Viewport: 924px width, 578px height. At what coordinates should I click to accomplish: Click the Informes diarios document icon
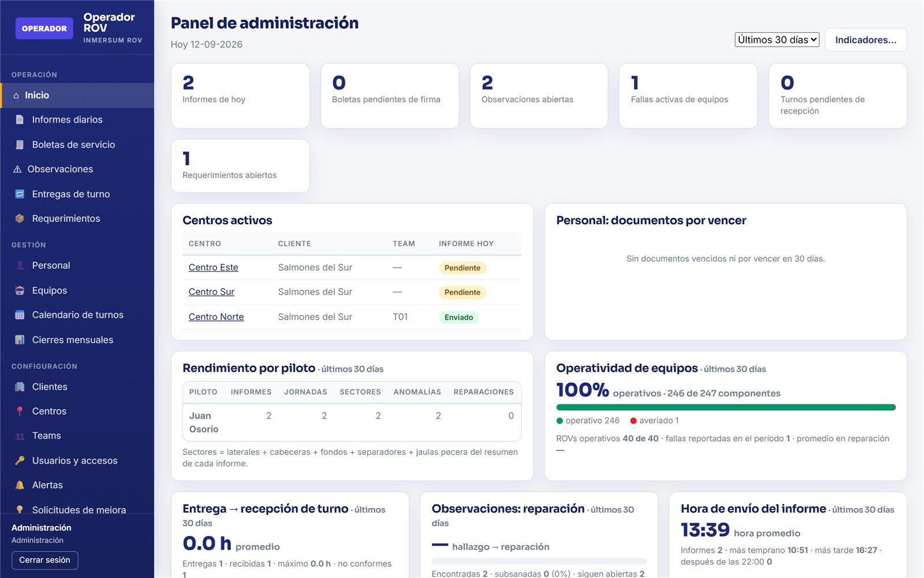coord(20,120)
